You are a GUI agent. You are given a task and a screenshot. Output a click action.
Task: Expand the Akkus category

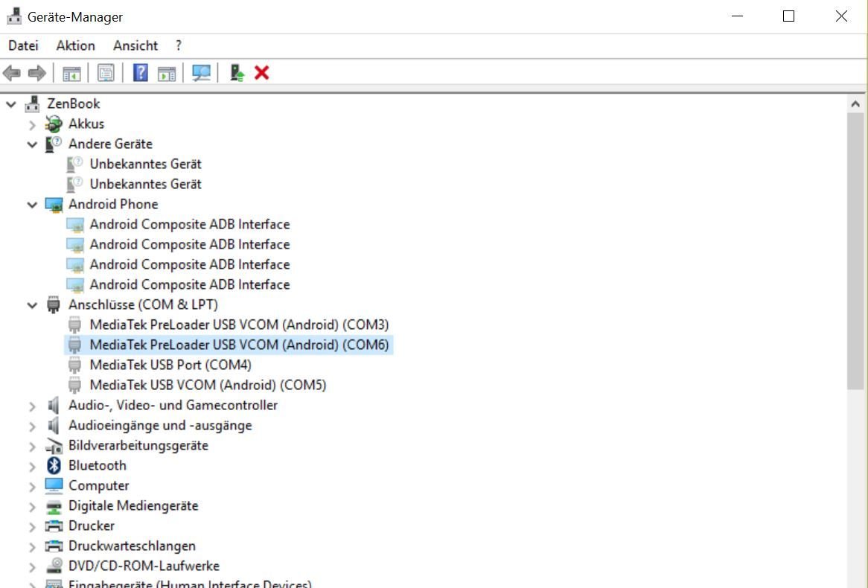(32, 124)
